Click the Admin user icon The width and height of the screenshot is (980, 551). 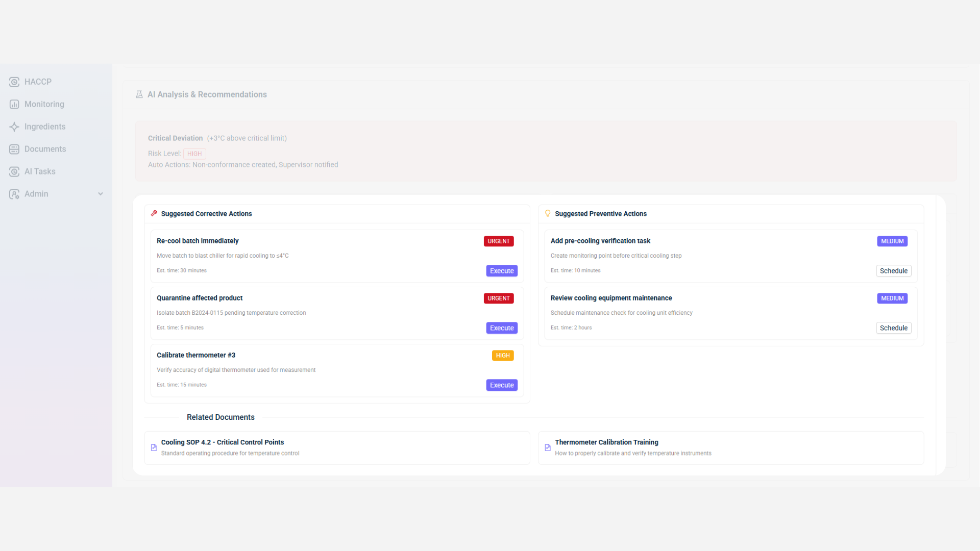[x=14, y=194]
